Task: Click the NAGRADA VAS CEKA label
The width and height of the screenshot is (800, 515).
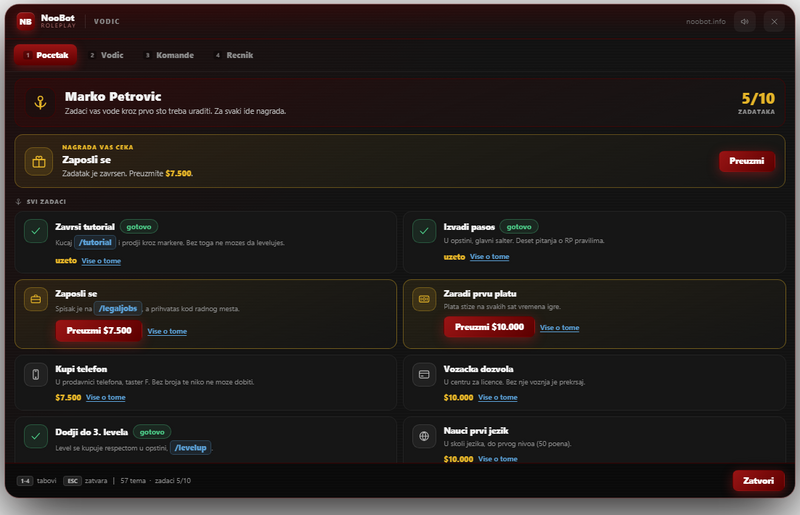Action: pyautogui.click(x=97, y=148)
